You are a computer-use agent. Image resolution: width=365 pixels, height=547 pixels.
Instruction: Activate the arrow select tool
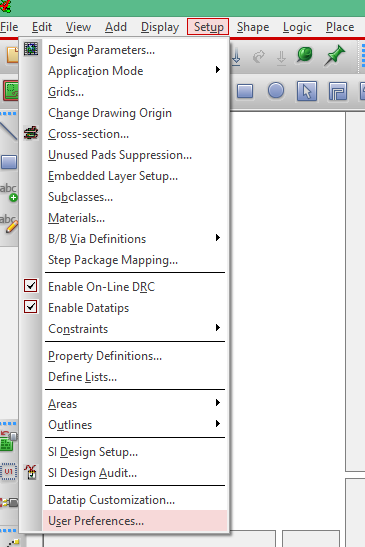[306, 91]
